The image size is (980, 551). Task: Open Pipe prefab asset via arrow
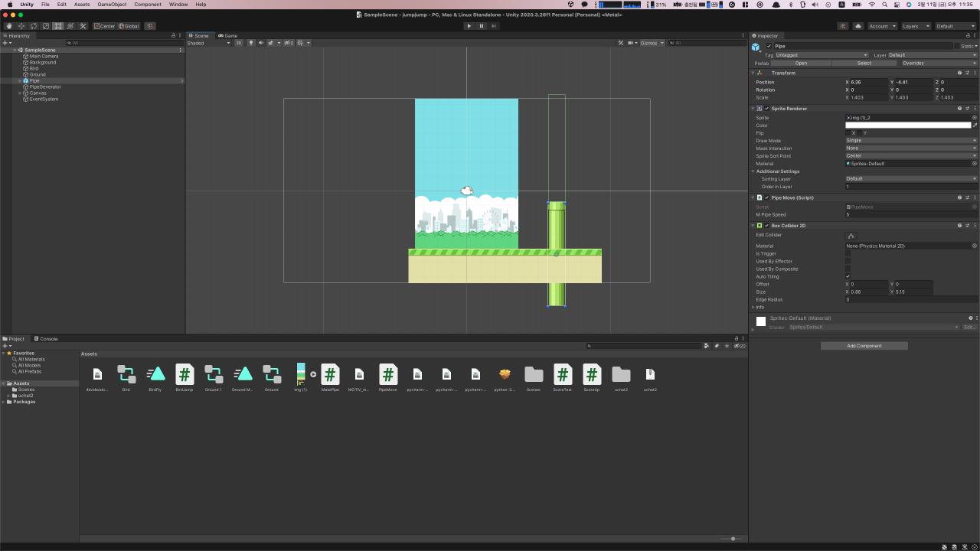(181, 80)
